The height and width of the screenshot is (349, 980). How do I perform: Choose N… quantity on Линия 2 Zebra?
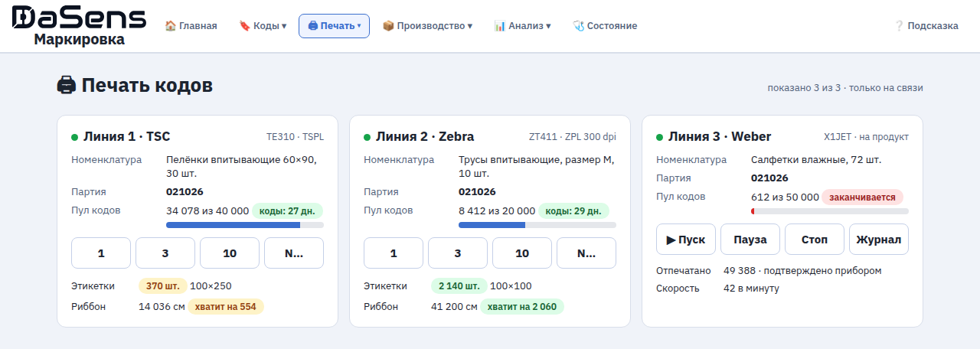coord(586,253)
